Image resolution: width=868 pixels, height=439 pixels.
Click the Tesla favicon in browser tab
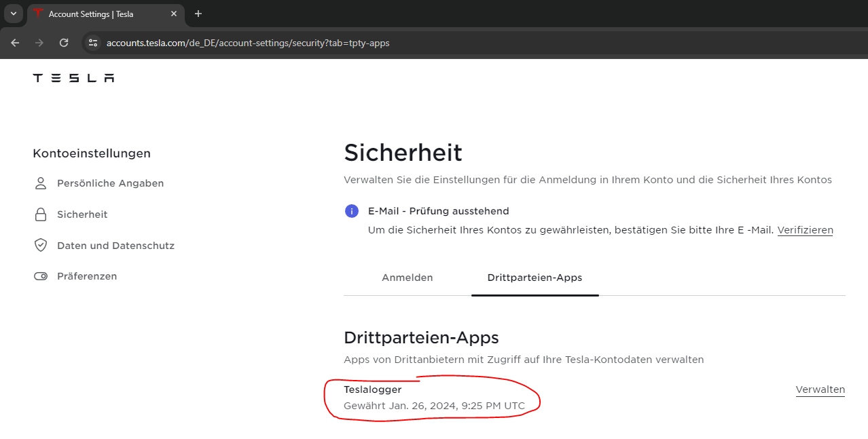38,14
